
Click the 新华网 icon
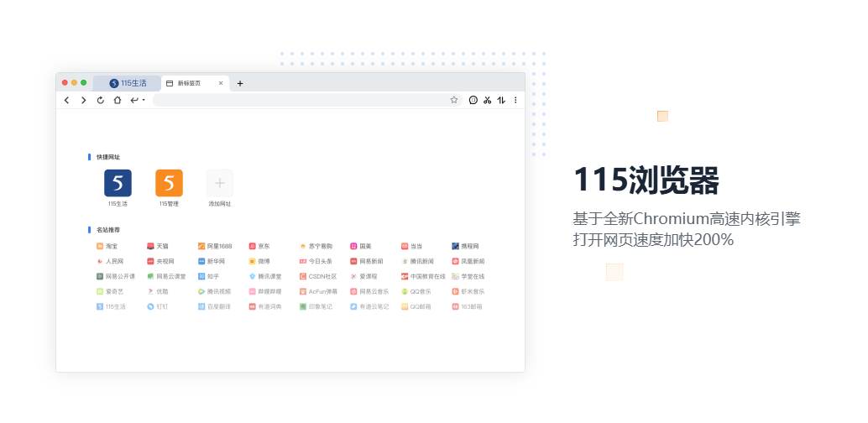click(x=201, y=261)
